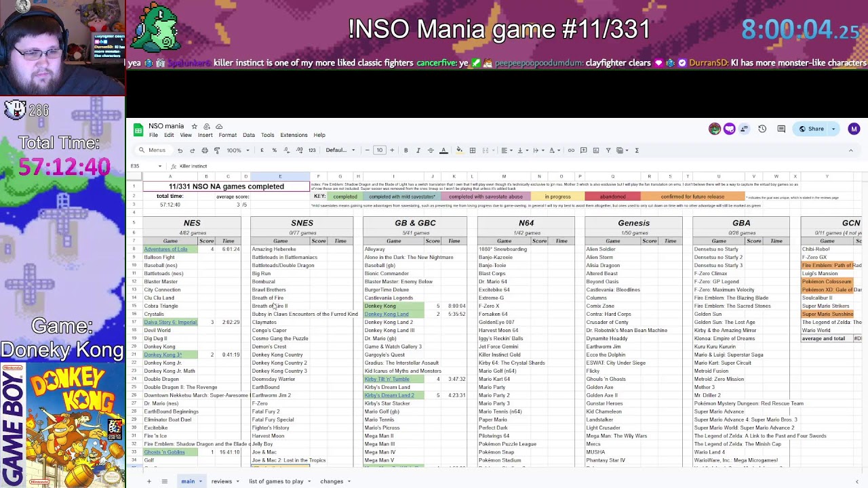Apply italic formatting
868x488 pixels.
(418, 150)
